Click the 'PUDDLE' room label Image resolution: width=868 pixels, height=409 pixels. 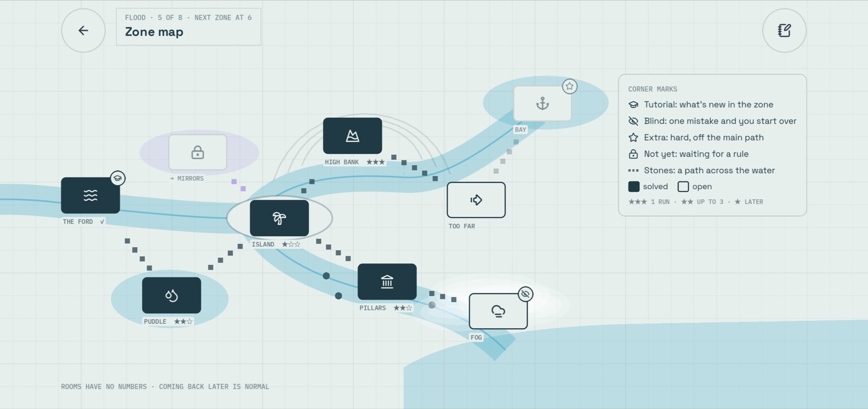[155, 322]
